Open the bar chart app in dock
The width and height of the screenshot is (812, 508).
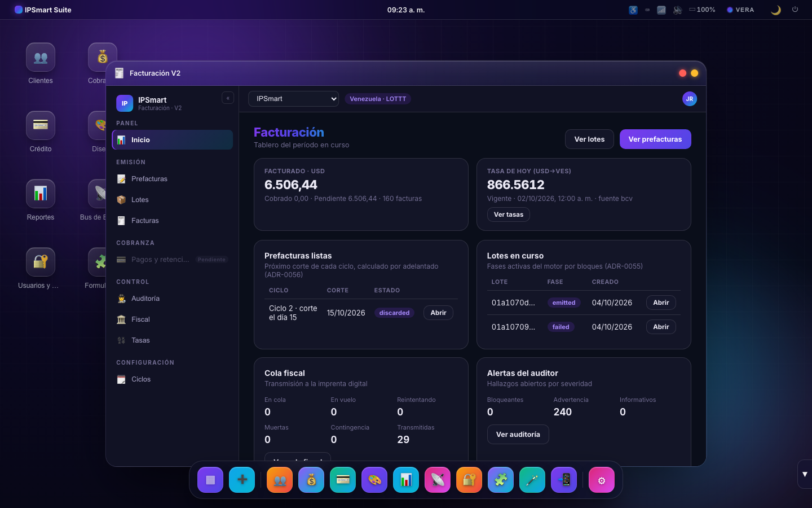point(406,480)
